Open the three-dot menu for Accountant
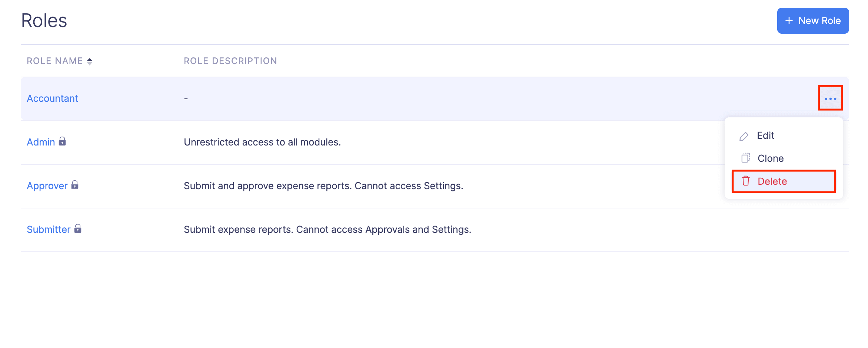 coord(830,98)
